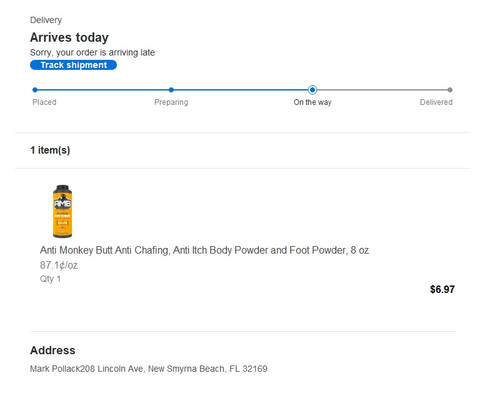Click the Track shipment button
Viewport: 500px width, 416px height.
73,65
